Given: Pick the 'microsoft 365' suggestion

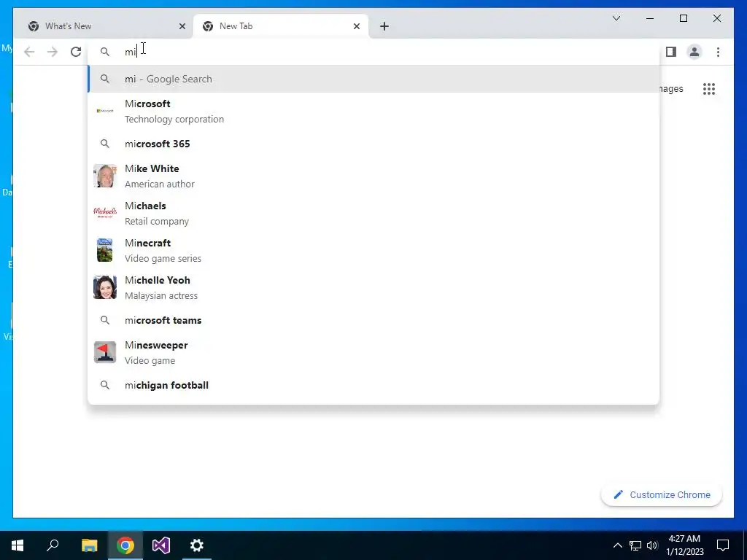Looking at the screenshot, I should pyautogui.click(x=373, y=144).
